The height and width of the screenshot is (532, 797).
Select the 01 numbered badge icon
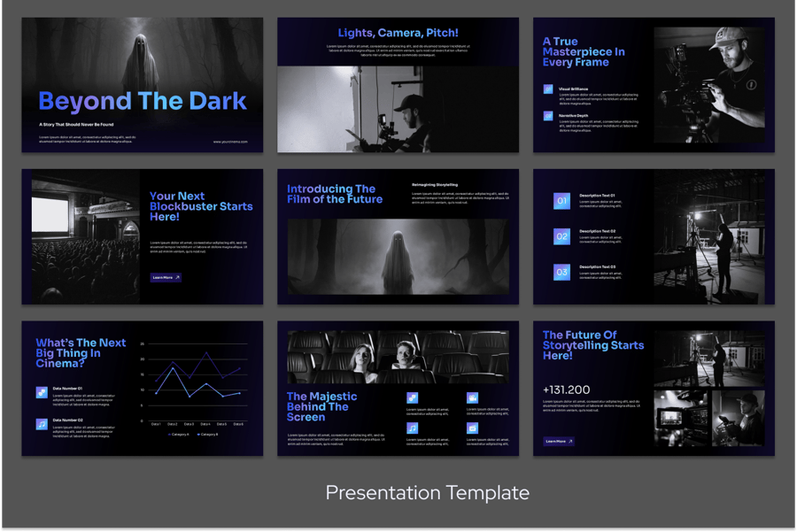pyautogui.click(x=561, y=201)
